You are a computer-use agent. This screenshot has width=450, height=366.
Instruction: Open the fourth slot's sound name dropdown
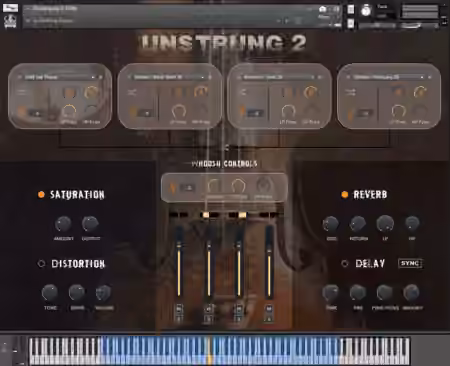[388, 77]
